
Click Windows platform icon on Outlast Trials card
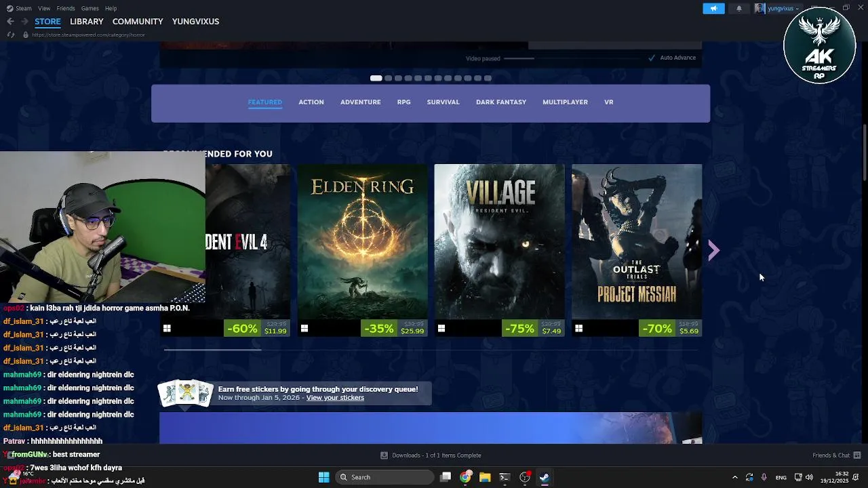pos(578,328)
